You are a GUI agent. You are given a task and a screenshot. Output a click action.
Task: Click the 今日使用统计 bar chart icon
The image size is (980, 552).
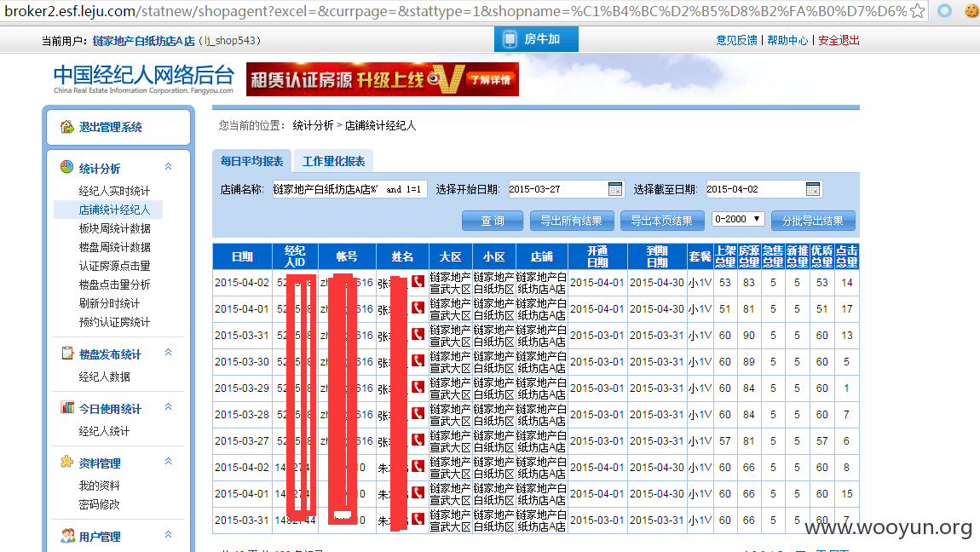coord(67,408)
